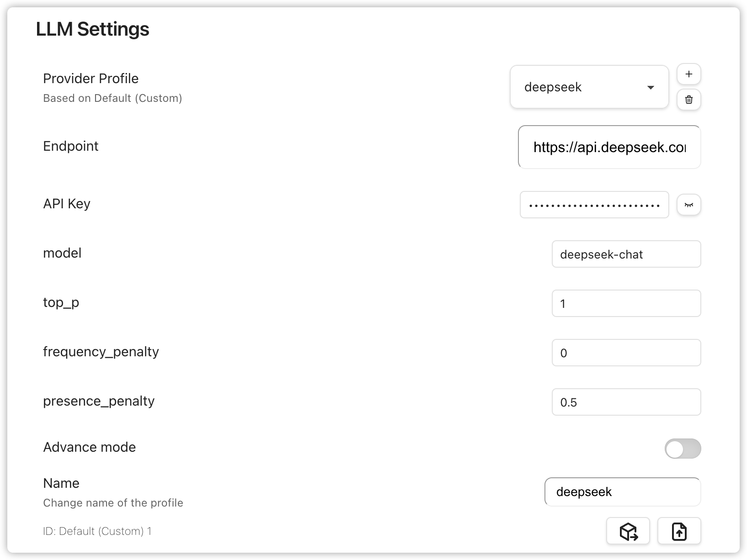
Task: Click the Change name of the profile description
Action: [113, 503]
